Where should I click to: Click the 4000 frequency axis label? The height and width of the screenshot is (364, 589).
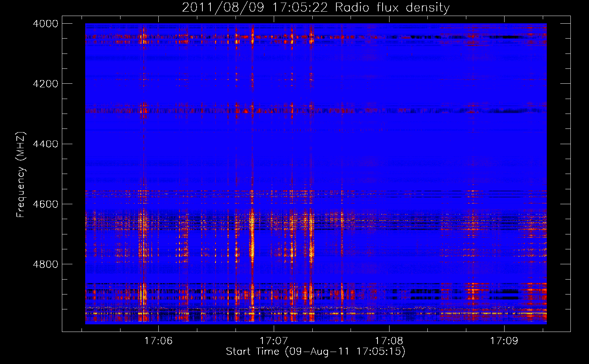46,24
